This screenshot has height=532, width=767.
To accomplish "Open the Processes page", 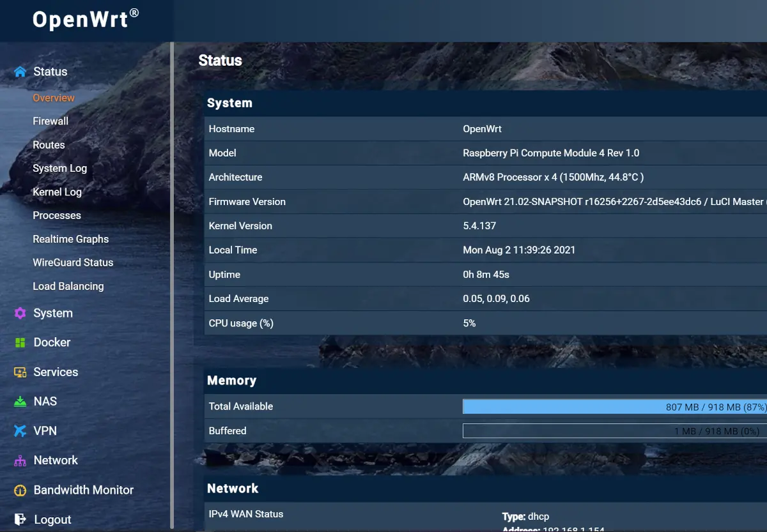I will tap(57, 215).
